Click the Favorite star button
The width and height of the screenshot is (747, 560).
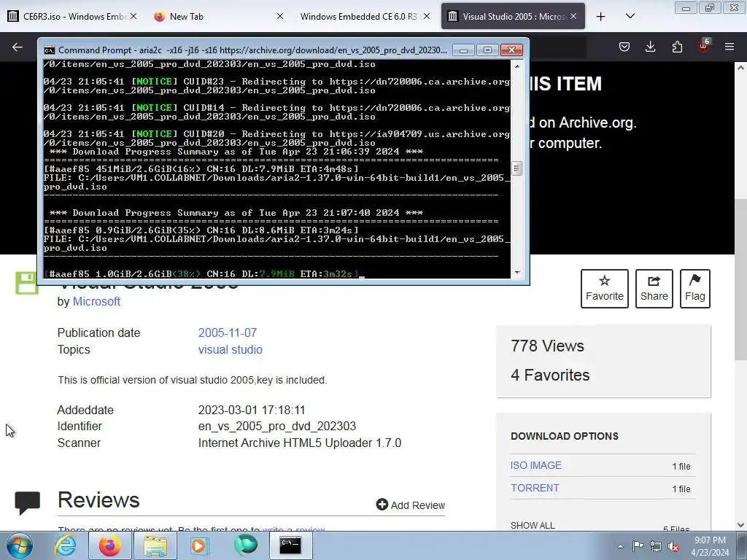605,289
